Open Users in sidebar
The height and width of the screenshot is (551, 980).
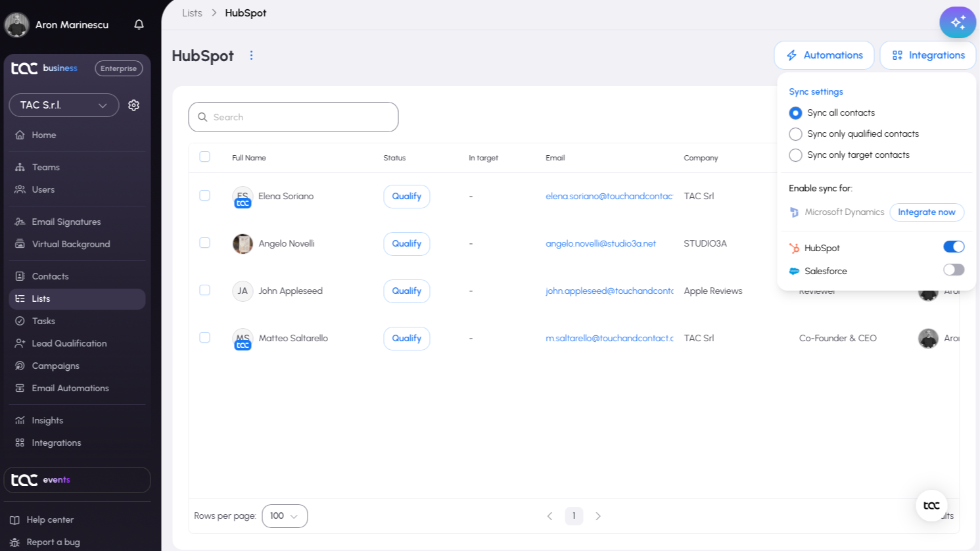pyautogui.click(x=77, y=189)
